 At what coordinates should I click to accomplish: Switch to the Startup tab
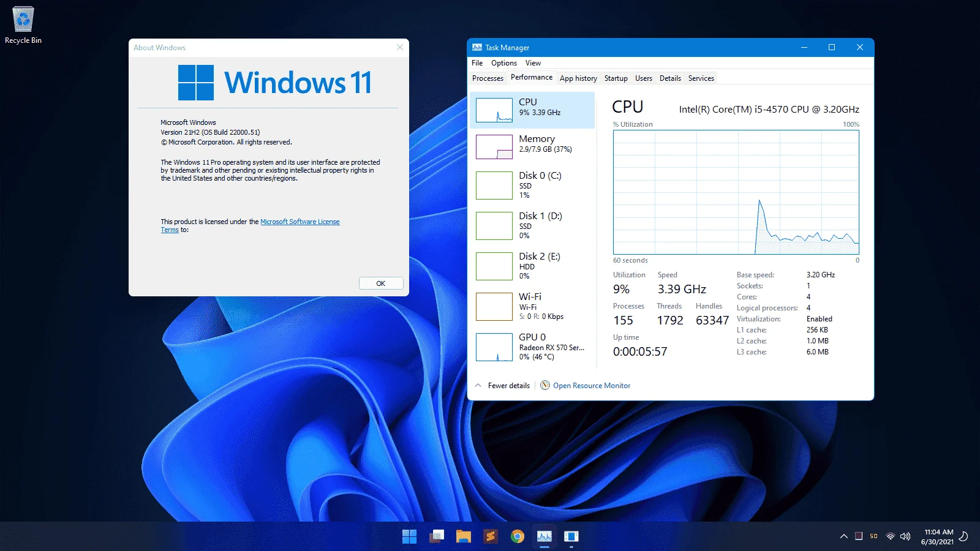(x=616, y=78)
